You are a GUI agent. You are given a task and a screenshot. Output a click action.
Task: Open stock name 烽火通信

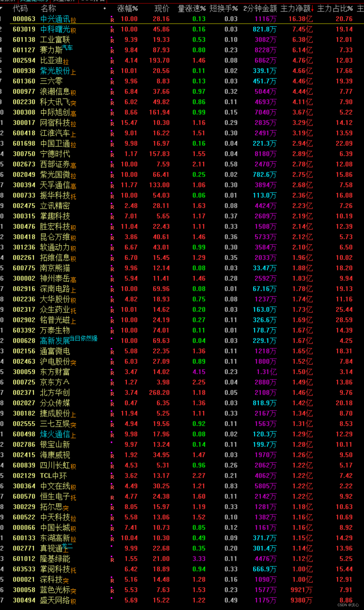[x=55, y=434]
